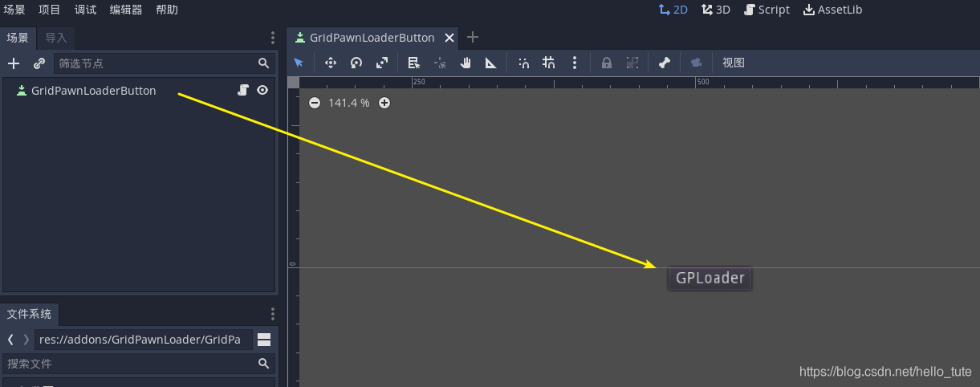Toggle visibility of GridPawnLoaderButton node
The height and width of the screenshot is (387, 980).
coord(262,91)
